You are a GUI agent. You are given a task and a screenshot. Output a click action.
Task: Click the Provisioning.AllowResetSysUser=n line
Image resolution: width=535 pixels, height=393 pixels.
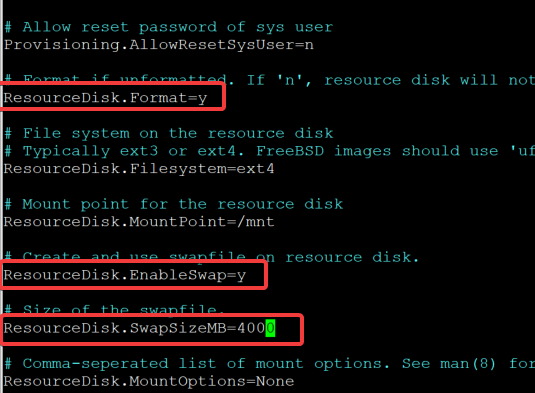pyautogui.click(x=159, y=45)
